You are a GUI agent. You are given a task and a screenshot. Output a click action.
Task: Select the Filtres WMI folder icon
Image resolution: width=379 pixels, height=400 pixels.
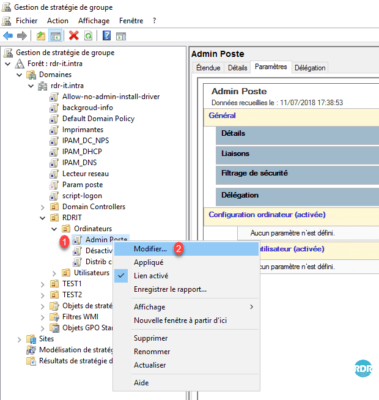(54, 317)
